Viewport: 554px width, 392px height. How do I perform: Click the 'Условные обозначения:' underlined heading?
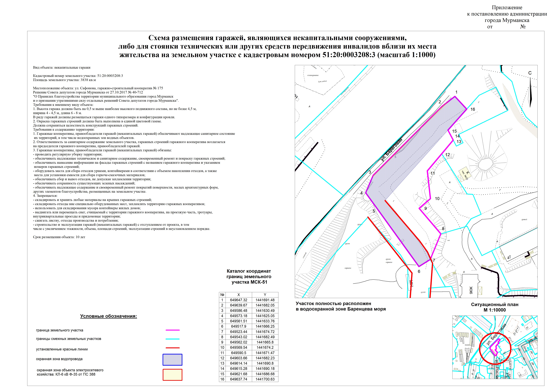pos(109,316)
